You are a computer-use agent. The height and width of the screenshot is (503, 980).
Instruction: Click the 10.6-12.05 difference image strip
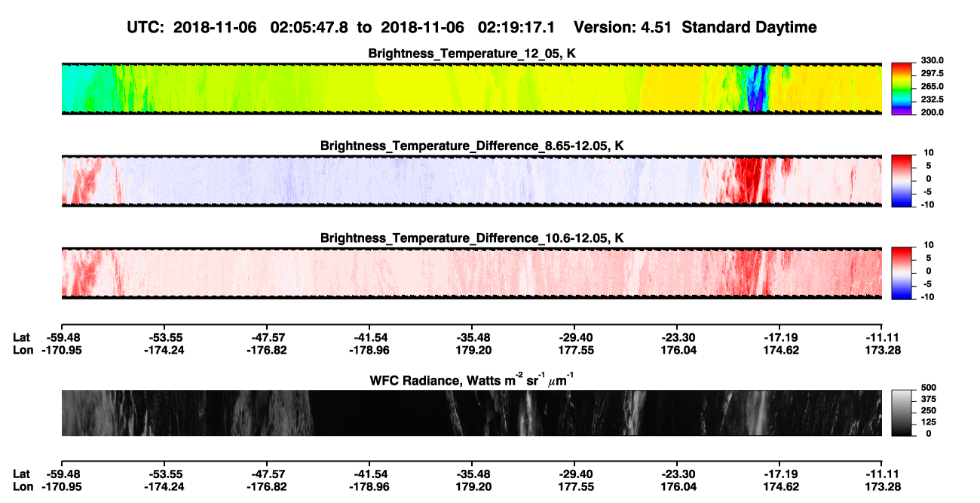coord(472,273)
